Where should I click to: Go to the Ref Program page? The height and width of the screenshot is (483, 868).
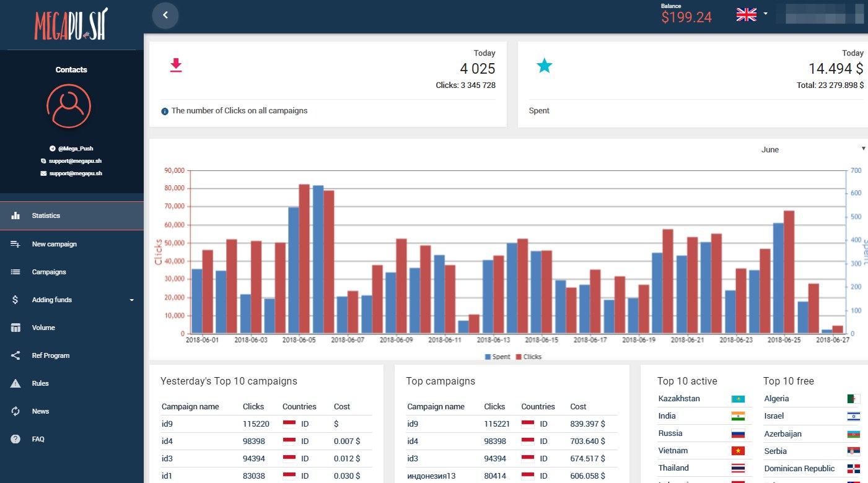coord(50,355)
